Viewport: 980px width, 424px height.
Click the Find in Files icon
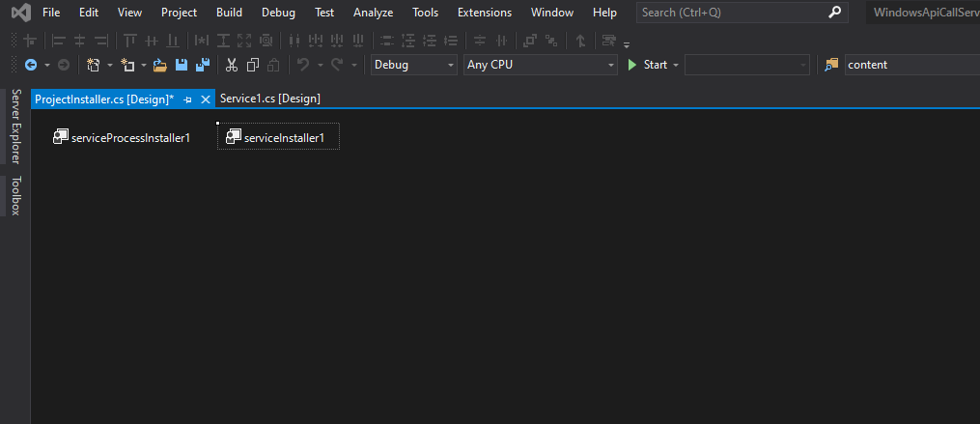click(x=831, y=65)
